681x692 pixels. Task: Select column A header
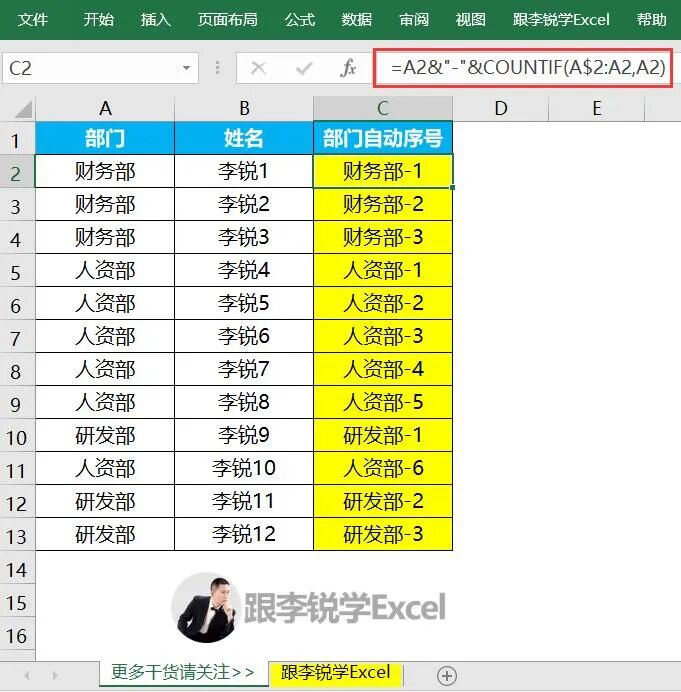point(105,108)
